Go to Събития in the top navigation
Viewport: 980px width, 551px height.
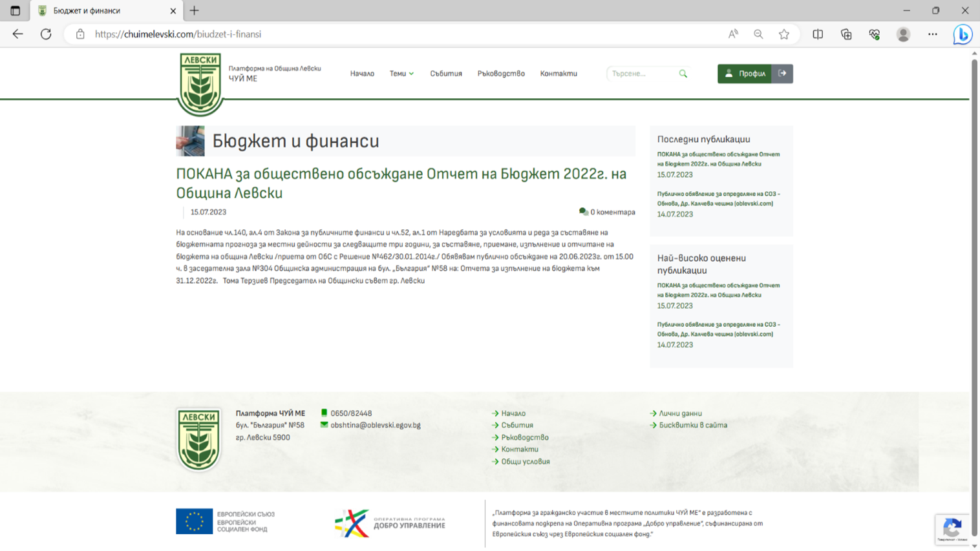446,74
